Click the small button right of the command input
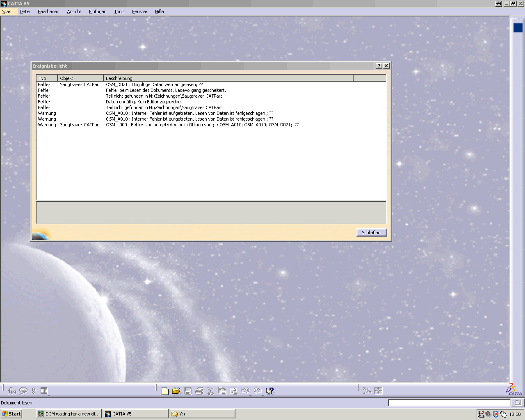The image size is (525, 420). pyautogui.click(x=518, y=403)
